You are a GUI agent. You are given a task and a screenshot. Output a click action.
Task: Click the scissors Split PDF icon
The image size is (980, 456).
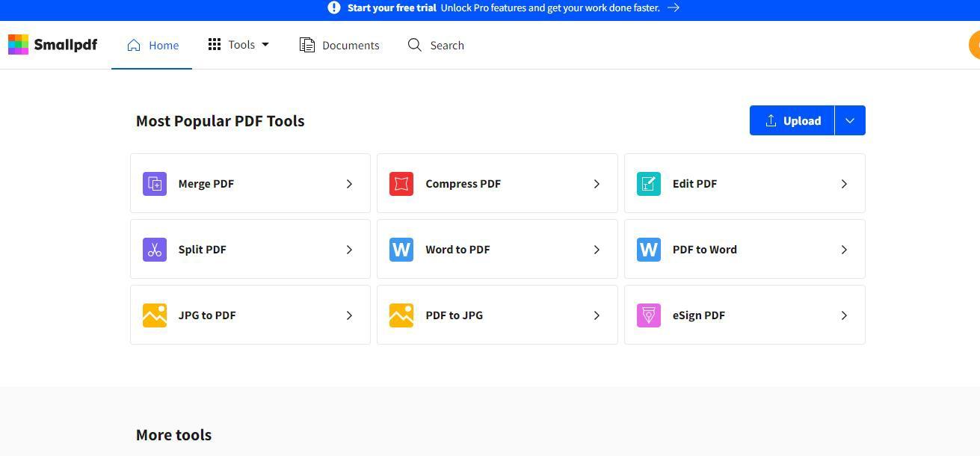pyautogui.click(x=155, y=249)
